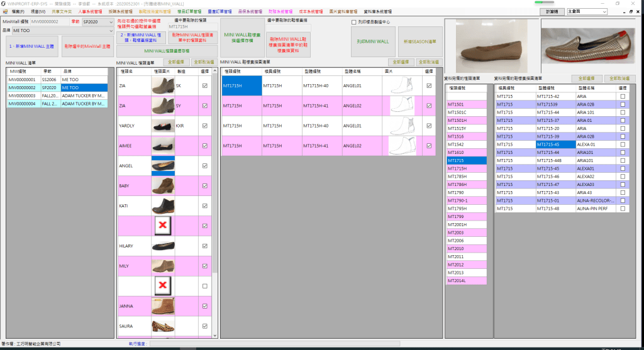Click the red X icon below KATI
644x350 pixels.
click(163, 226)
